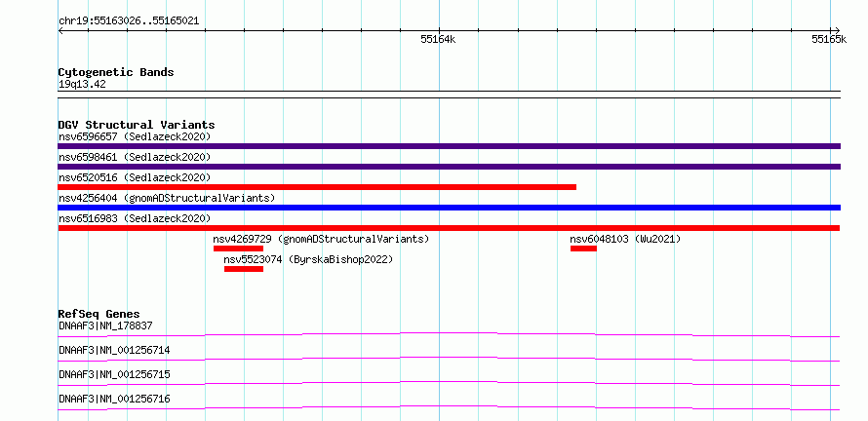
Task: Click the ruler's right arrowhead
Action: (x=836, y=30)
